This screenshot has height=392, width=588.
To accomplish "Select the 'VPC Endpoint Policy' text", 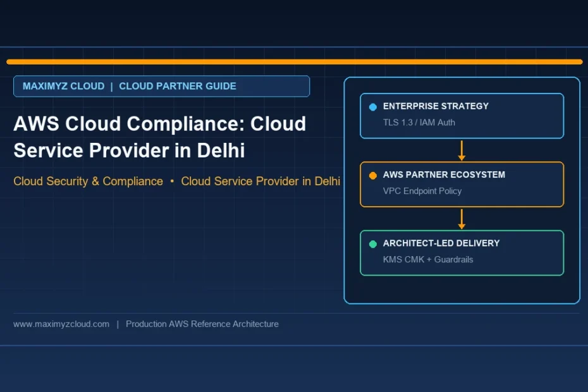I will click(x=422, y=191).
